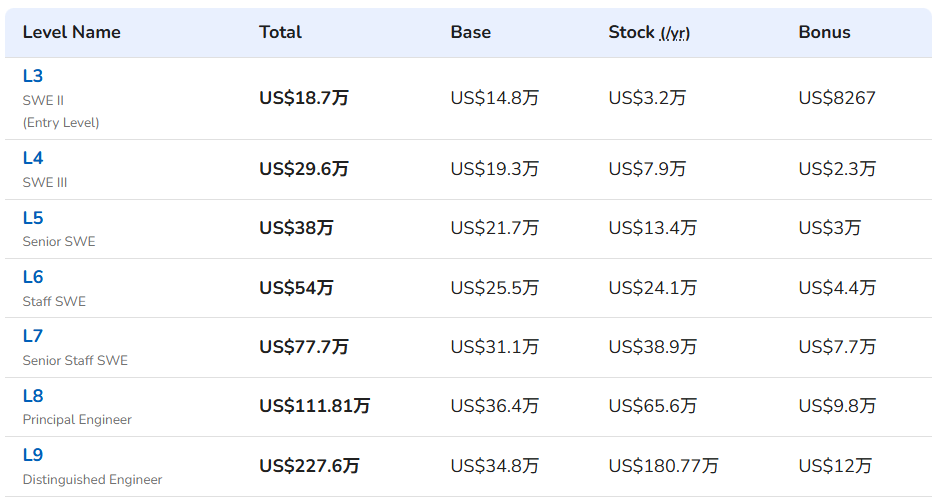Select the Base column header
Image resolution: width=941 pixels, height=497 pixels.
coord(470,32)
